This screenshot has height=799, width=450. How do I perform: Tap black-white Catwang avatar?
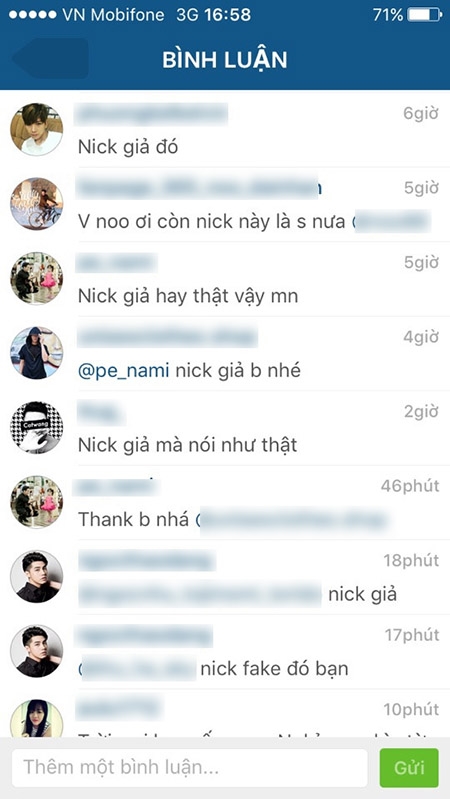(x=37, y=427)
